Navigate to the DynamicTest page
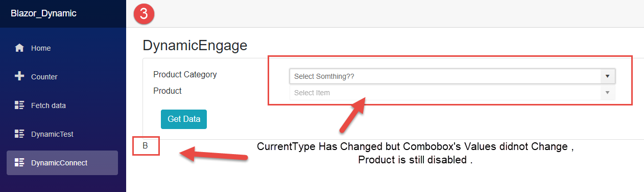Screen dimensions: 644x192 (x=63, y=134)
